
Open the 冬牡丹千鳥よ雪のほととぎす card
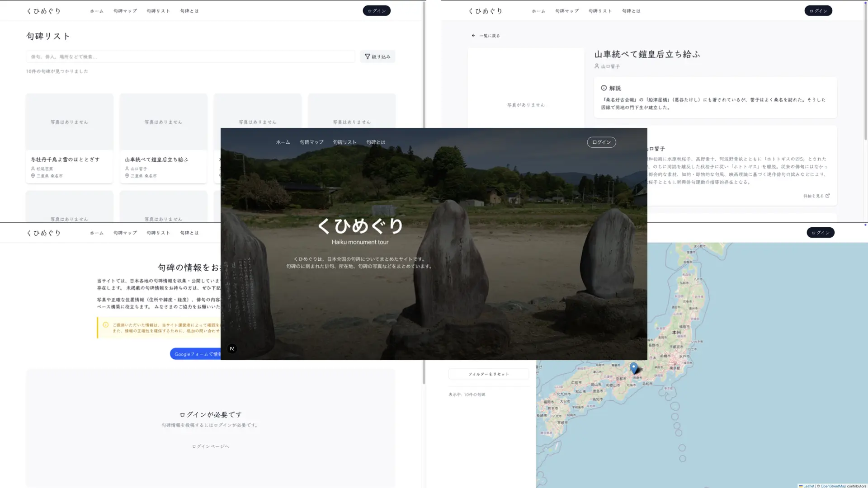point(69,138)
